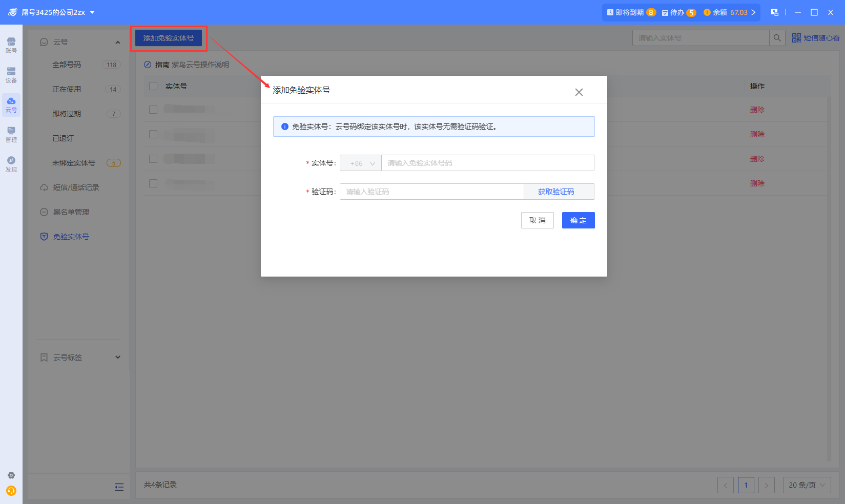Open the 发现 compass icon
Viewport: 845px width, 504px height.
coord(11,164)
